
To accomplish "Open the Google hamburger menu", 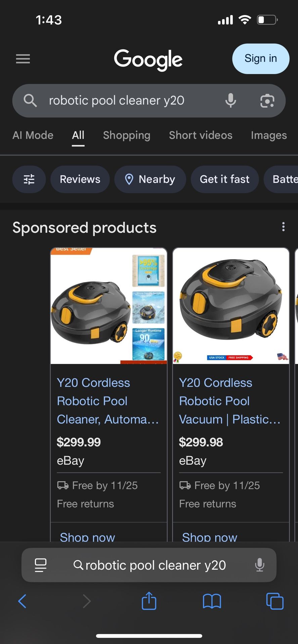I will [x=23, y=59].
